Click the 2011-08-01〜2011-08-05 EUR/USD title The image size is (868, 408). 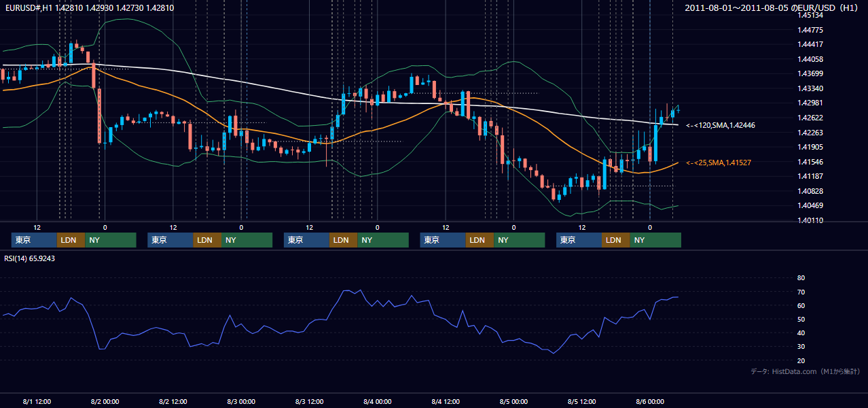coord(772,7)
